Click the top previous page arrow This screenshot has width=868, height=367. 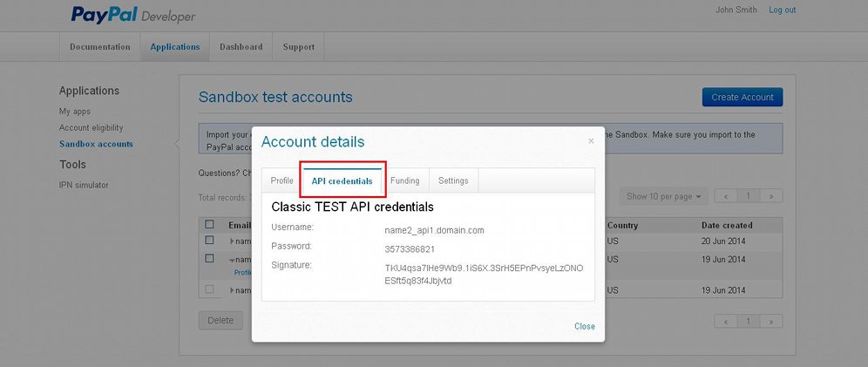(x=726, y=196)
